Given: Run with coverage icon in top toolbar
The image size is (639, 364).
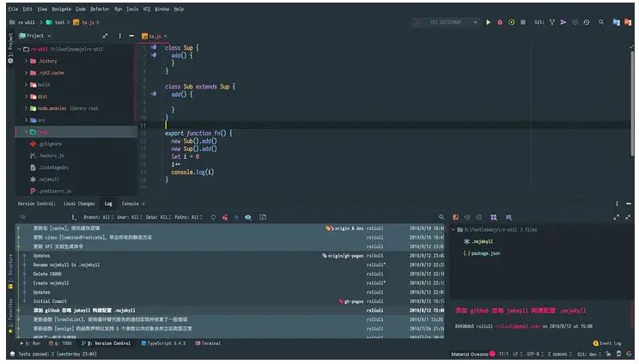Looking at the screenshot, I should pos(511,22).
